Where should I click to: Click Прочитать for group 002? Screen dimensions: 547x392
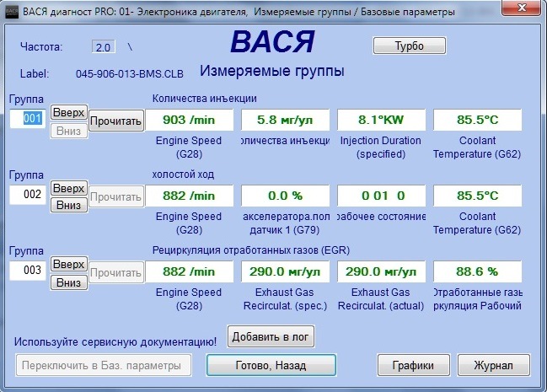pos(115,196)
